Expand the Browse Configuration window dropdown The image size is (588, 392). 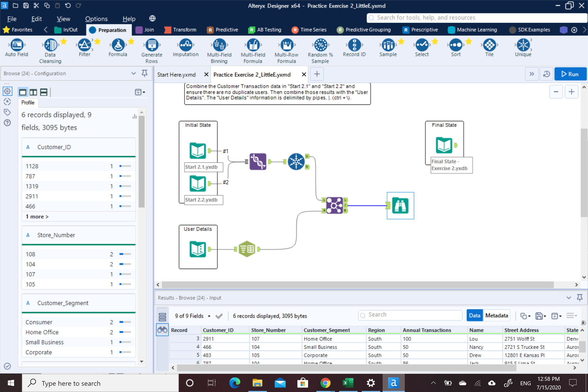point(133,73)
